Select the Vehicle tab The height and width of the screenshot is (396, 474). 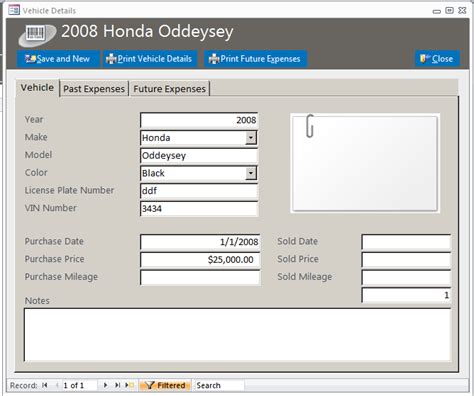[x=37, y=88]
